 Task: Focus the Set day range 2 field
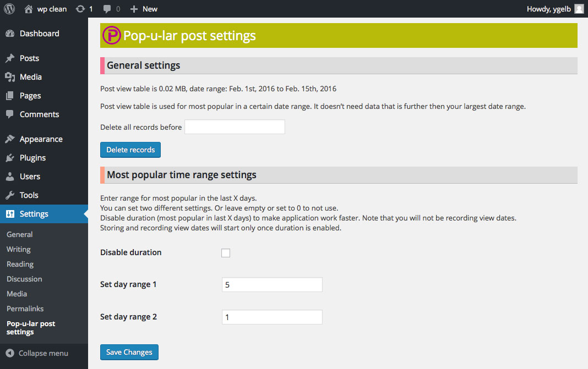pos(272,317)
